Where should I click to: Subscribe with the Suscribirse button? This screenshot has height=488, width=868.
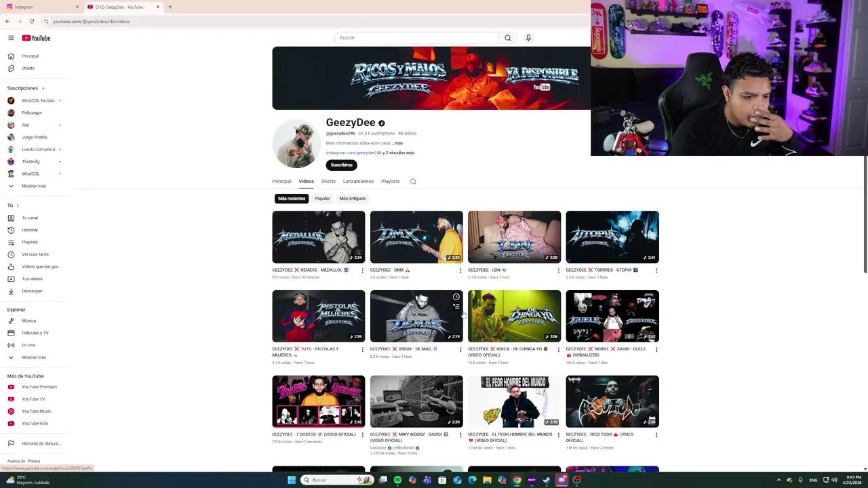(342, 165)
